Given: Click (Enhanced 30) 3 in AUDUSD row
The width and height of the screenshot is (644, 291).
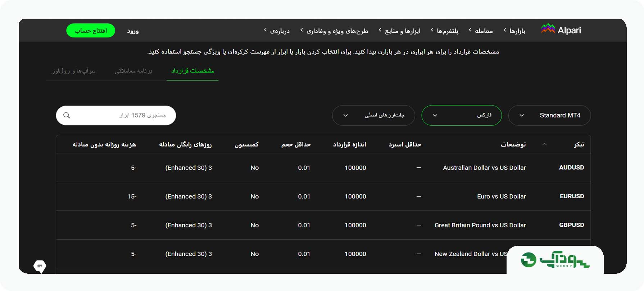Looking at the screenshot, I should [x=189, y=167].
